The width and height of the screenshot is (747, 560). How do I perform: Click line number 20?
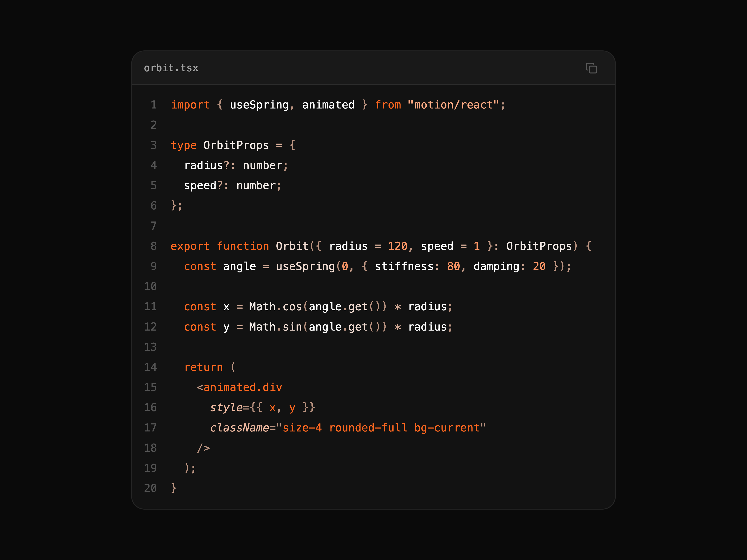coord(150,488)
